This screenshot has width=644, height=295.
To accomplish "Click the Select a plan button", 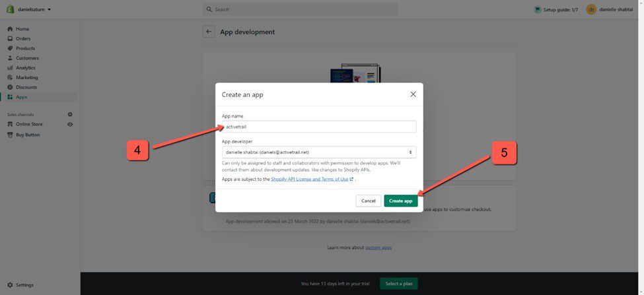I will (398, 284).
